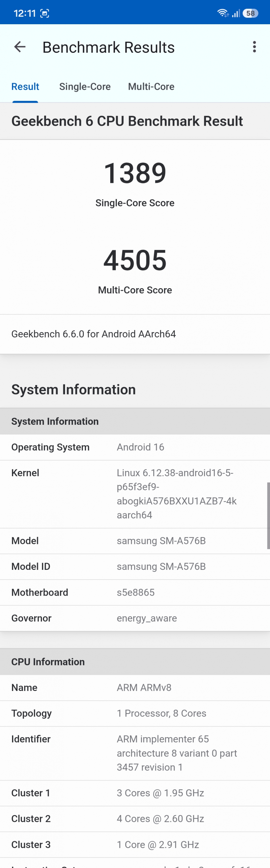Select the Cluster 2 frequency row
Screen dimensions: 270x868
[x=135, y=819]
